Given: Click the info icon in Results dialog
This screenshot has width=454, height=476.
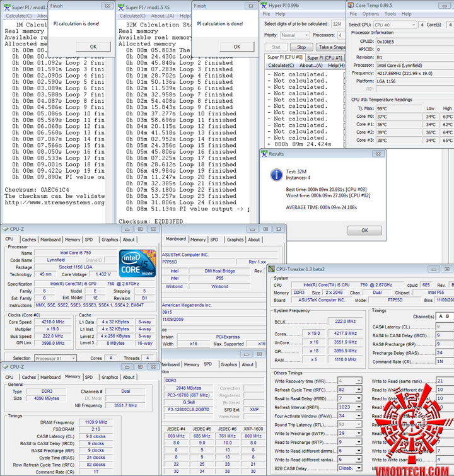Looking at the screenshot, I should 276,175.
